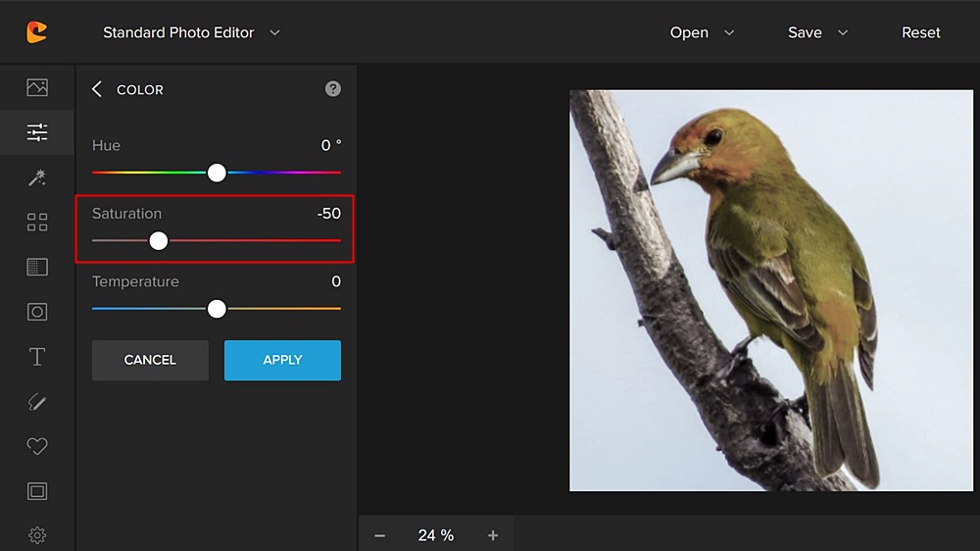Screen dimensions: 980x551
Task: Go back from the Color panel
Action: tap(97, 89)
